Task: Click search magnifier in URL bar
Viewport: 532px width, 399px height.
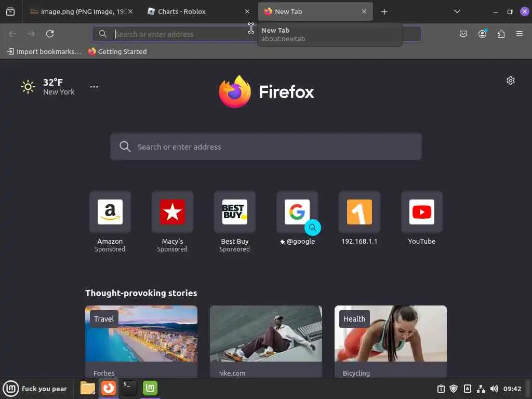Action: click(x=102, y=34)
